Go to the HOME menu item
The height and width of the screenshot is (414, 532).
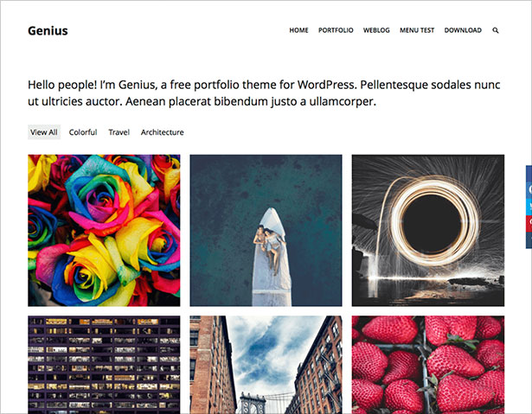tap(298, 30)
